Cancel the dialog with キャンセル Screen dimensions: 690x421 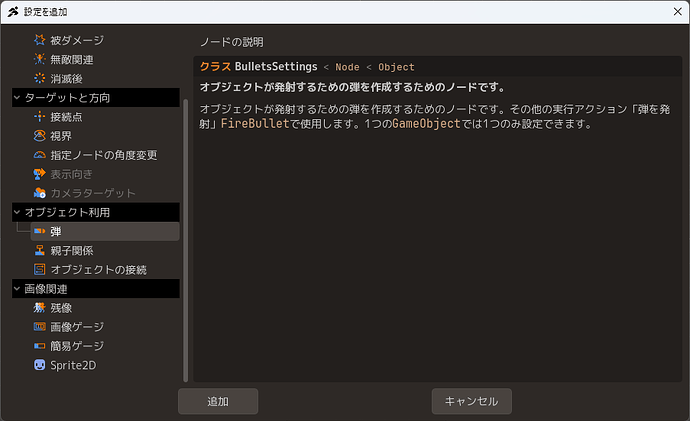pyautogui.click(x=472, y=401)
